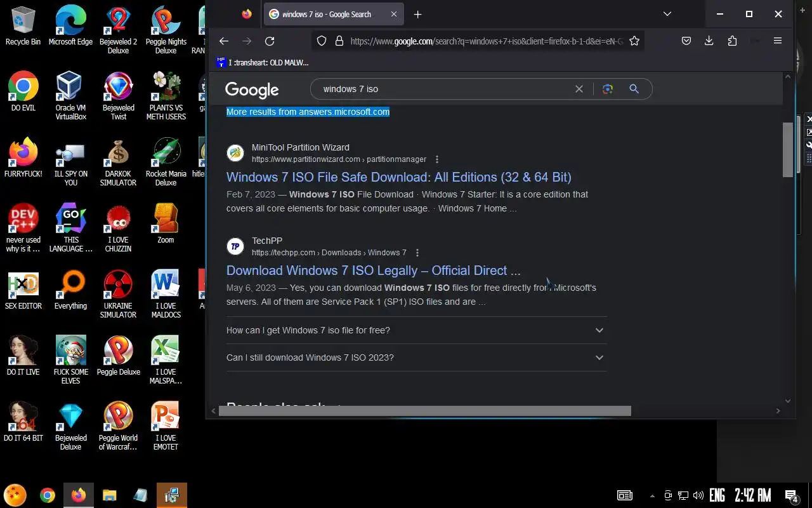This screenshot has height=508, width=812.
Task: Click the taskbar volume speaker icon
Action: click(698, 495)
